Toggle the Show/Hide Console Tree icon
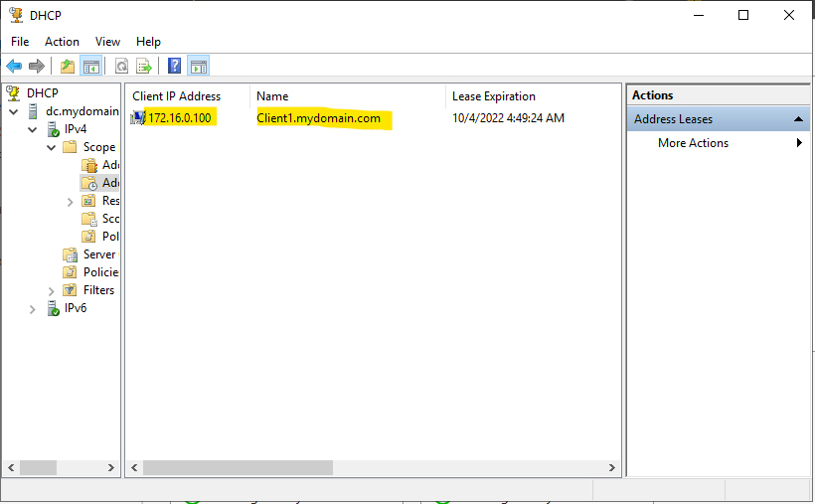815x504 pixels. pos(91,67)
